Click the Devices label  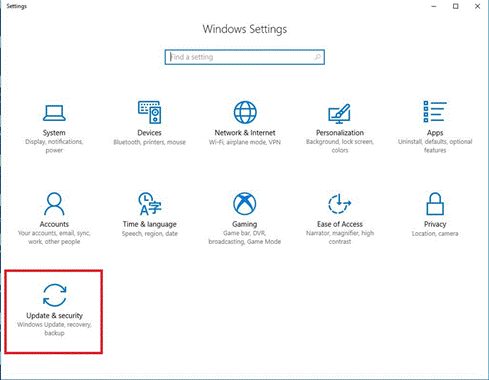[x=149, y=133]
